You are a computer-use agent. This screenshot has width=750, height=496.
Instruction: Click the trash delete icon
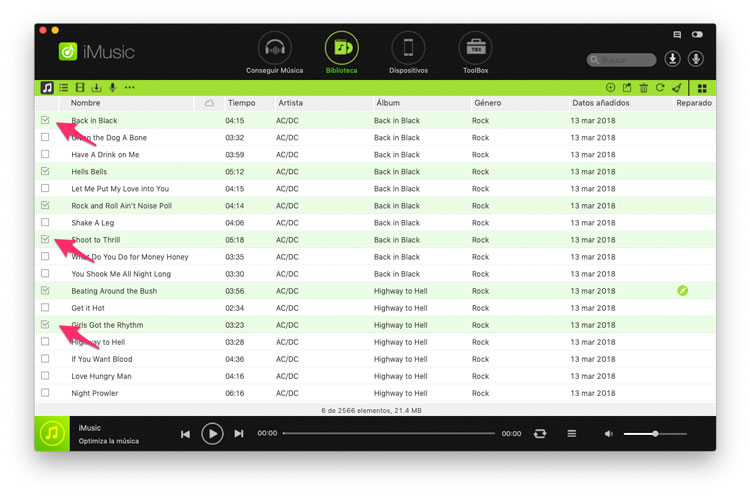click(643, 88)
